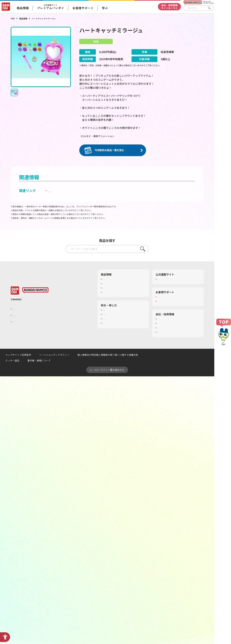Click the release date 2010年9月中旬発売
The height and width of the screenshot is (644, 231).
pyautogui.click(x=111, y=59)
